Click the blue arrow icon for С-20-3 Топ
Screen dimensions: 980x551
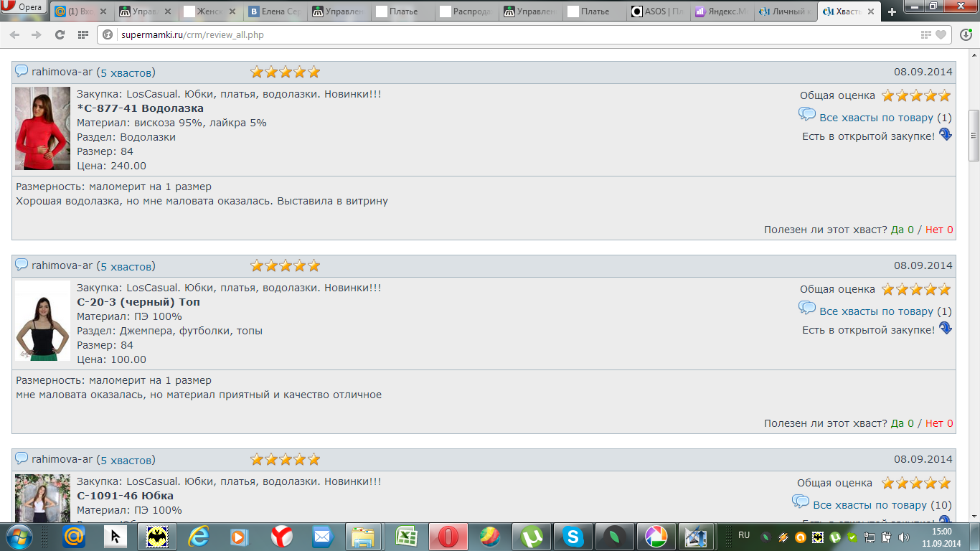point(946,328)
